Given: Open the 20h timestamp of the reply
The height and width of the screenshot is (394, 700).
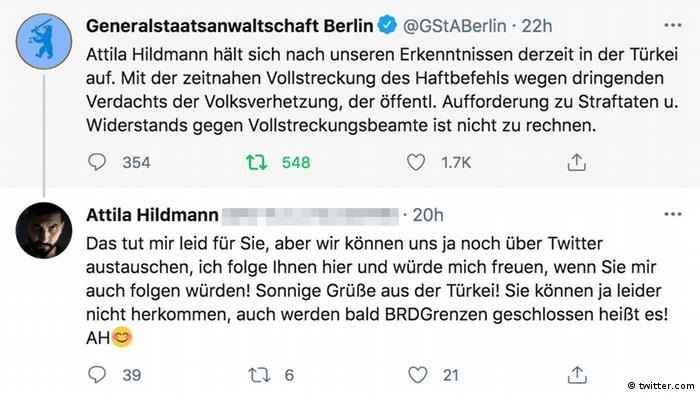Looking at the screenshot, I should (428, 215).
